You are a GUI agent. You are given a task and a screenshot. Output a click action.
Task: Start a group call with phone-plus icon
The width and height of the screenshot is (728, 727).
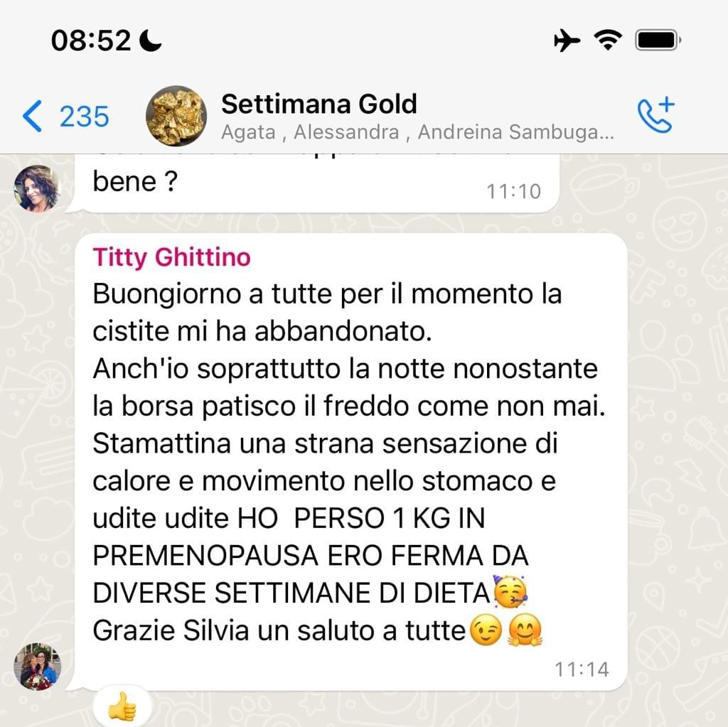pyautogui.click(x=656, y=115)
